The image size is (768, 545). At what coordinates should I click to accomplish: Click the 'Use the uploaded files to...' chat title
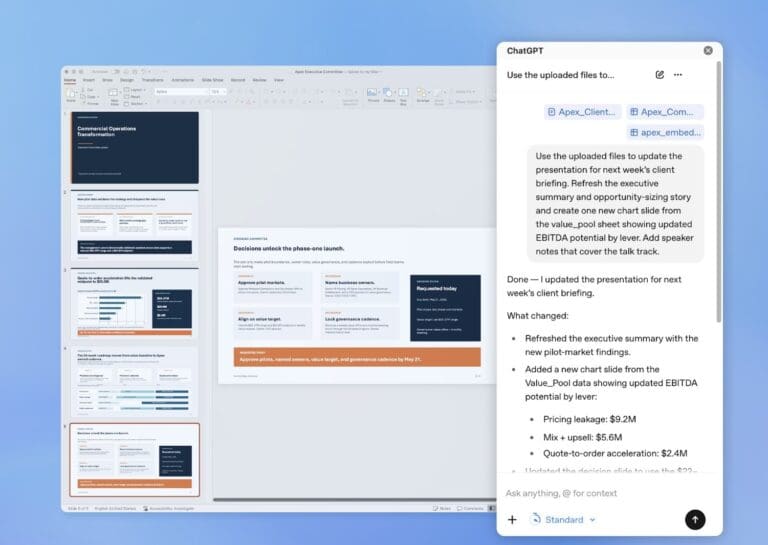pyautogui.click(x=560, y=75)
